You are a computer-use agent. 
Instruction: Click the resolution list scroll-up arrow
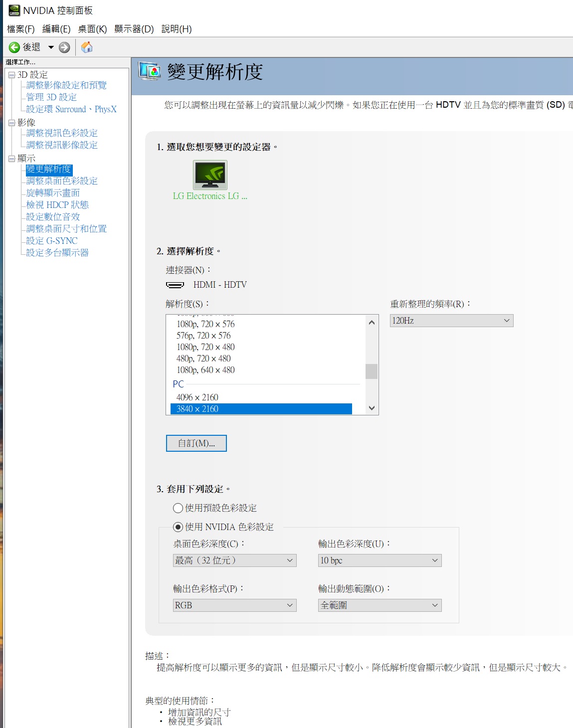tap(372, 322)
